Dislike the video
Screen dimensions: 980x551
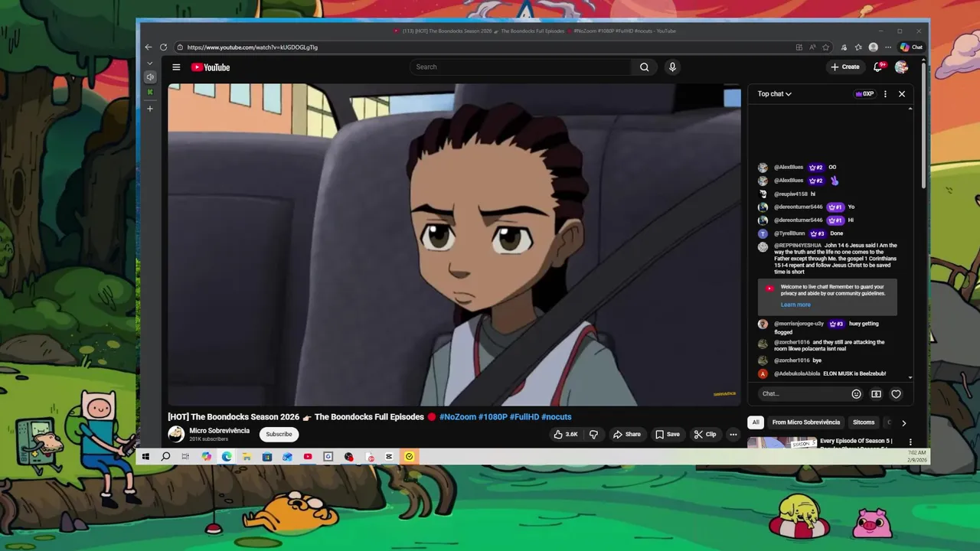[593, 435]
